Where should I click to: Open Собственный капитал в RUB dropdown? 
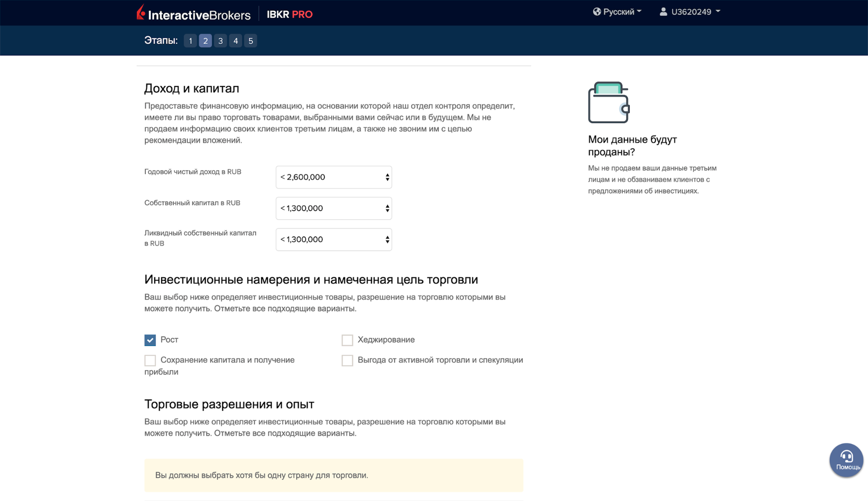(334, 208)
